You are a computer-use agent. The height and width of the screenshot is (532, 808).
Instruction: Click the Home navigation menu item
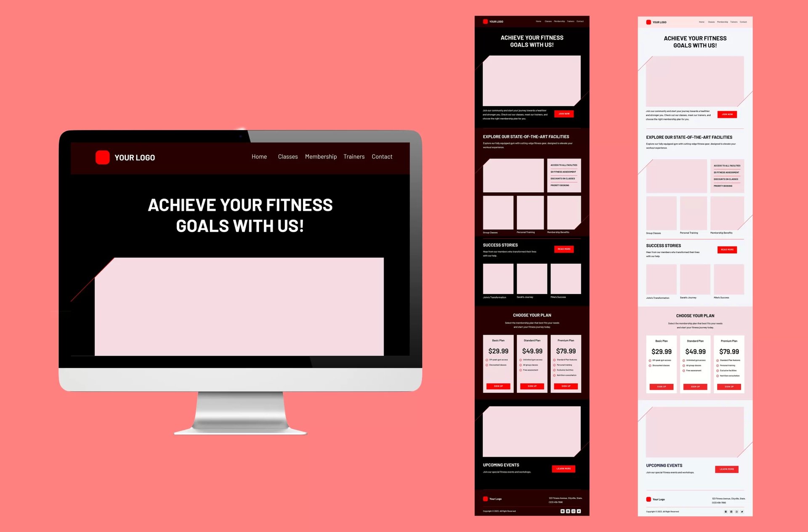point(258,157)
